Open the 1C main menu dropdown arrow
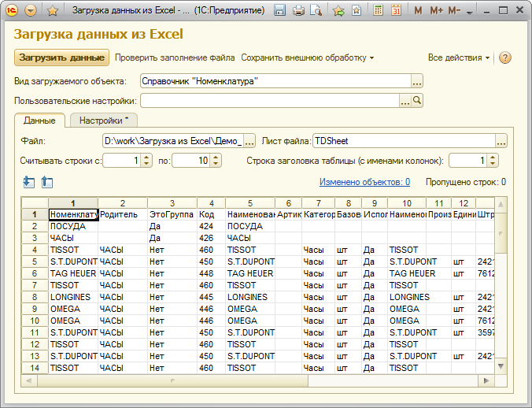532x408 pixels. 31,11
